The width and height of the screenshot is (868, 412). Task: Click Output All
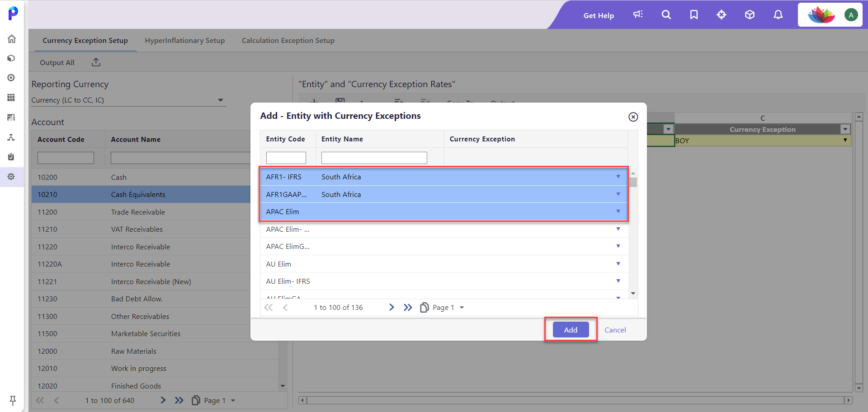coord(57,63)
